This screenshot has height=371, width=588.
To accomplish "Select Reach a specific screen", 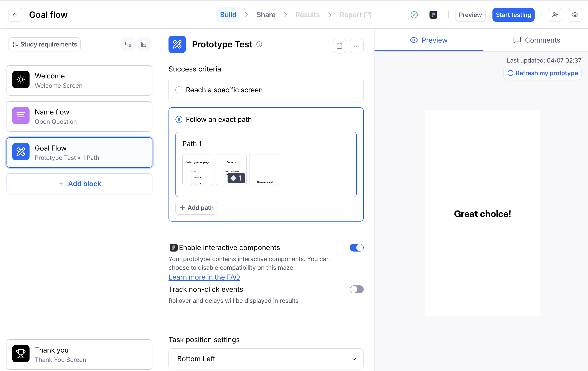I will click(179, 90).
